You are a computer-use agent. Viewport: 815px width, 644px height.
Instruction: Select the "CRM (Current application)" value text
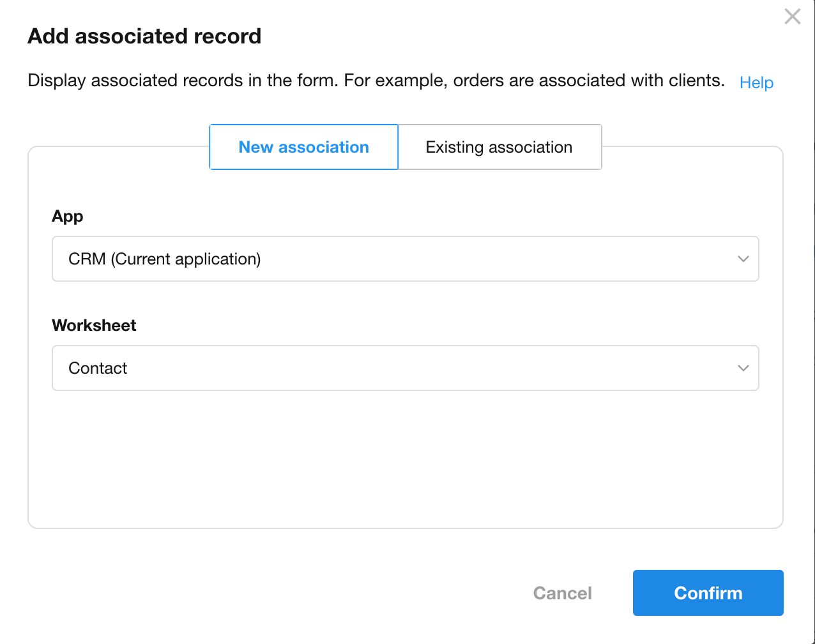[165, 259]
